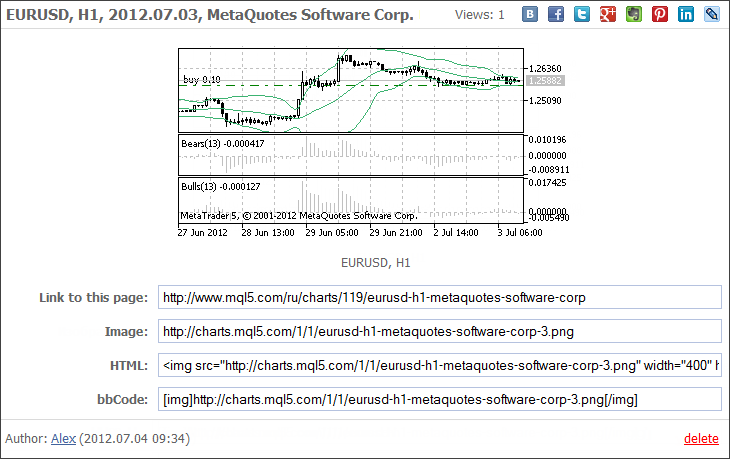Click the HTML embed code field

(439, 365)
